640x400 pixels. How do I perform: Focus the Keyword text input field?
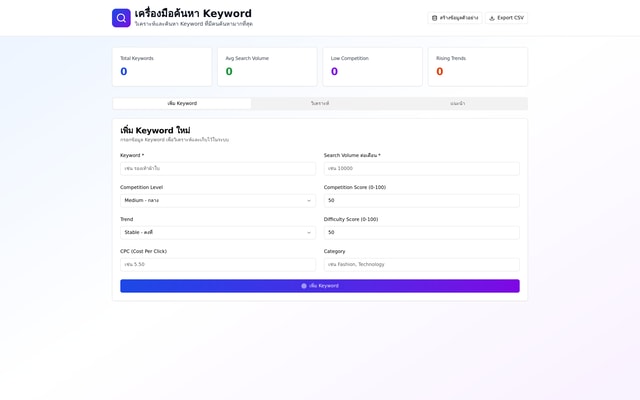click(x=218, y=169)
